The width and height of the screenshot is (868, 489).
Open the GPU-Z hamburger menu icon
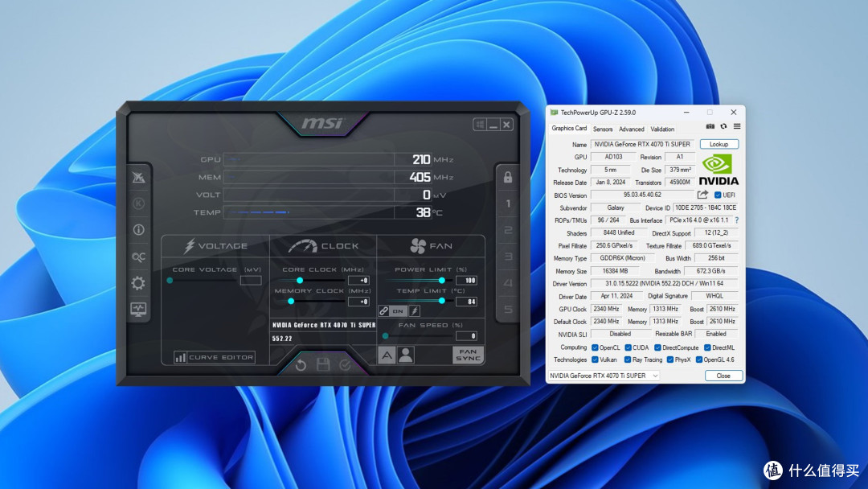[x=737, y=126]
